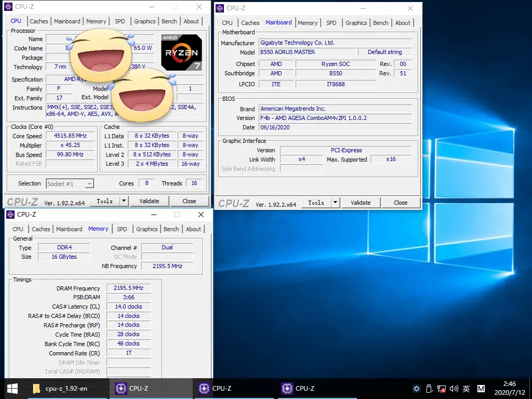
Task: Click the network status tray icon
Action: pos(441,388)
